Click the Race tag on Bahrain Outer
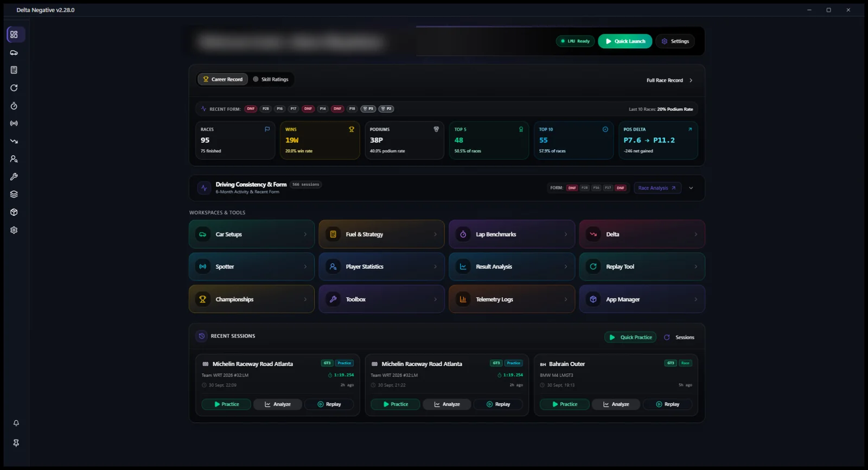 685,363
